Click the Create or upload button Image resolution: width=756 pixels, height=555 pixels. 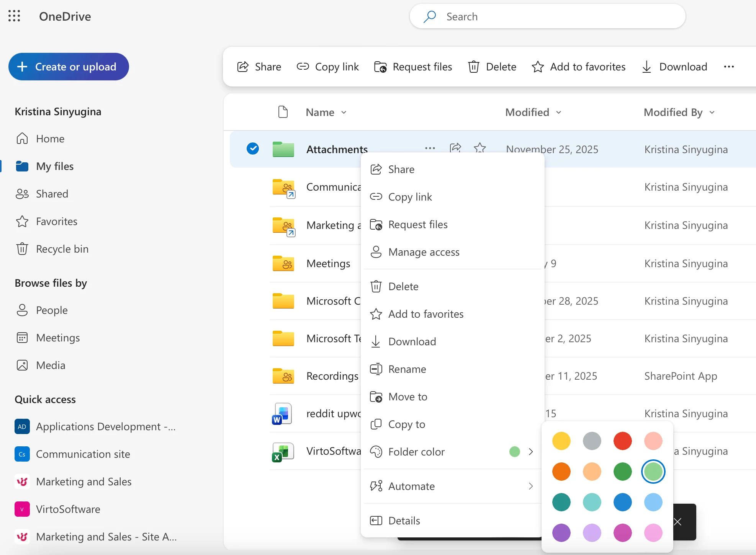[69, 67]
